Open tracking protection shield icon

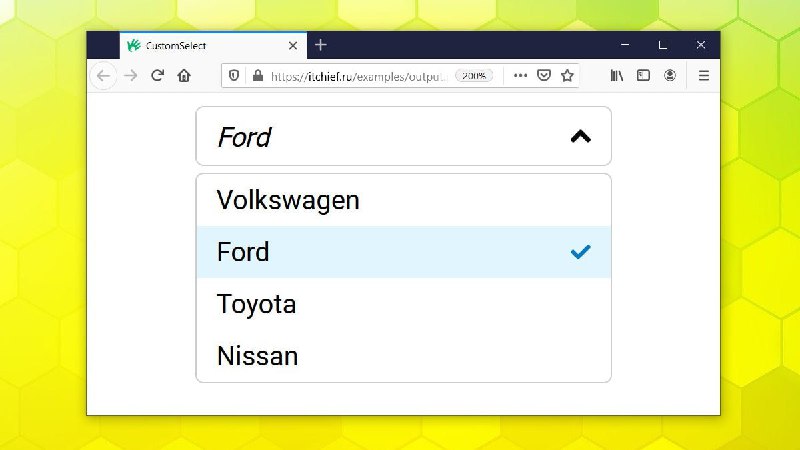click(234, 76)
